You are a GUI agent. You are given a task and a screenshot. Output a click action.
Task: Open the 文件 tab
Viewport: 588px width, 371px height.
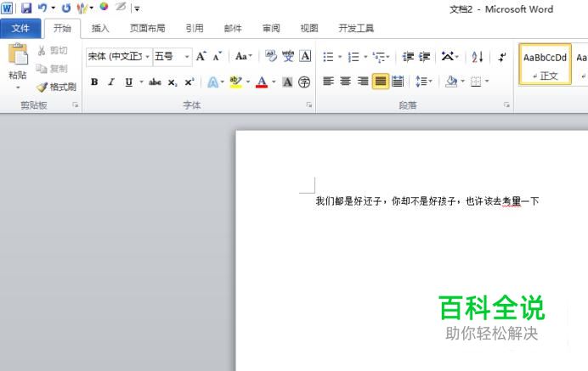pos(20,29)
